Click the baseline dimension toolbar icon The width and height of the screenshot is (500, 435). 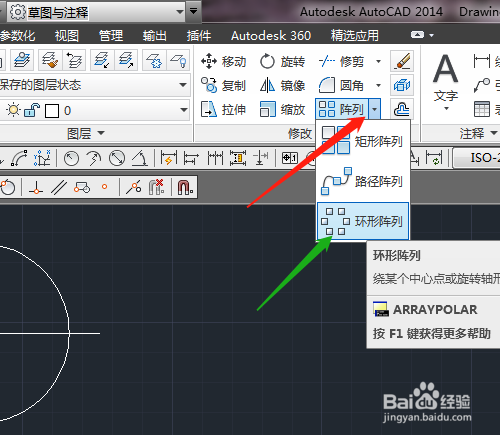click(191, 158)
